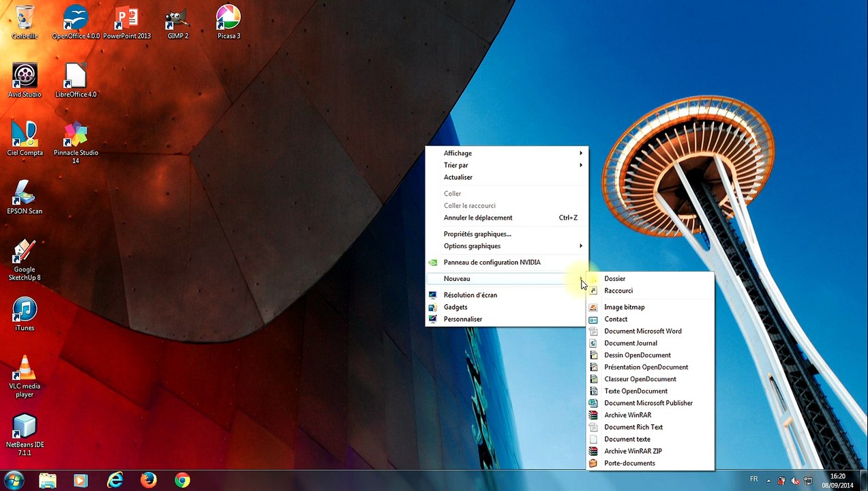Viewport: 868px width, 491px height.
Task: Open the file explorer taskbar icon
Action: (x=48, y=480)
